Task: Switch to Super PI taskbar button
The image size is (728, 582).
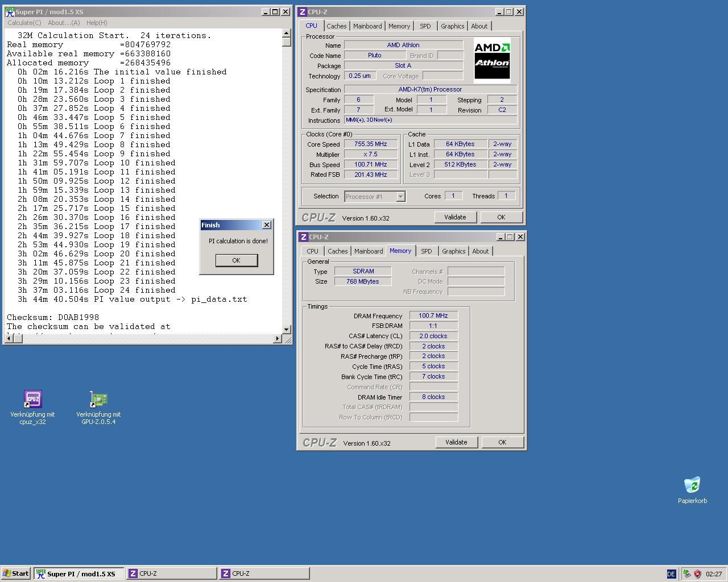Action: click(78, 573)
